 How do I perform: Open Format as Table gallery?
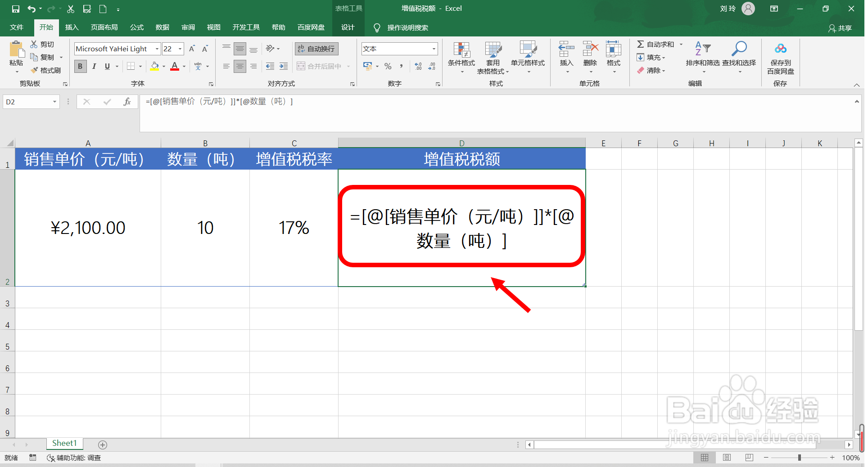(x=493, y=58)
